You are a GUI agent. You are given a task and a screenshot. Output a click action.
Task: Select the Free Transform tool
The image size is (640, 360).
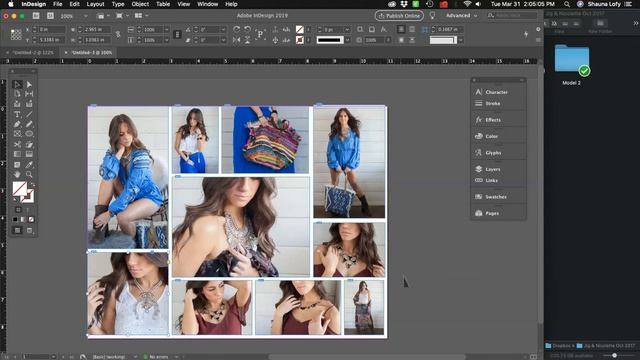[x=29, y=144]
